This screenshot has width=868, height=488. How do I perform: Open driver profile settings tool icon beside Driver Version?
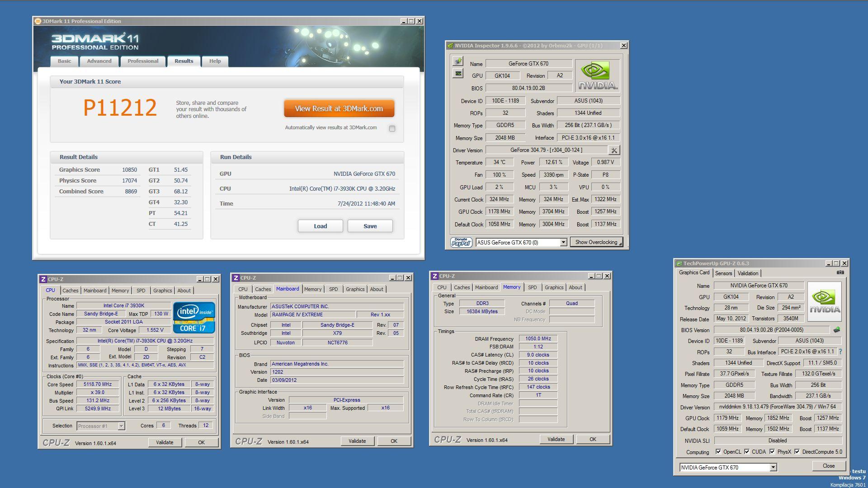tap(614, 150)
